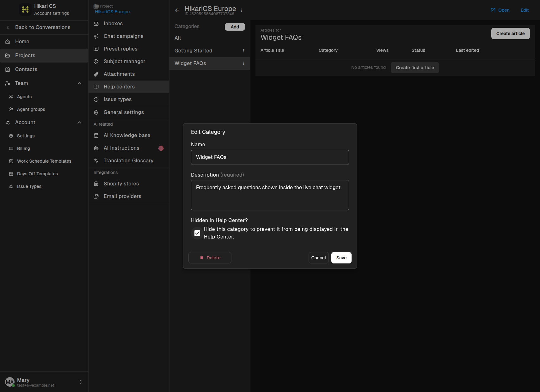This screenshot has height=392, width=540.
Task: Click the Views column header
Action: click(382, 50)
